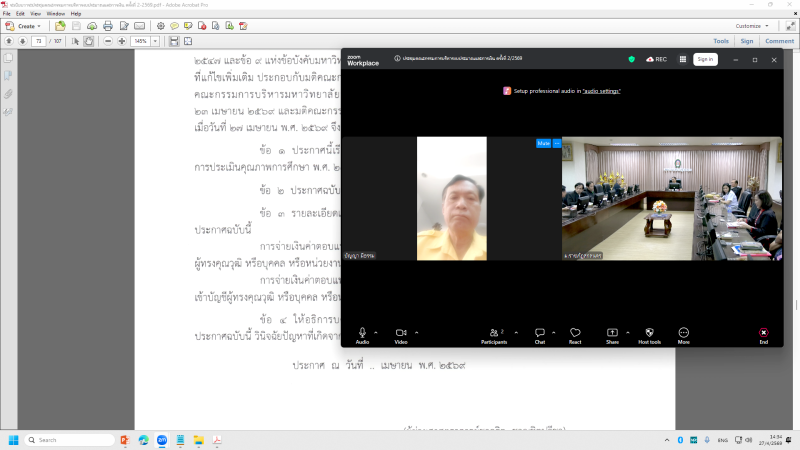Open the Attachments paperclip panel in Acrobat
This screenshot has height=450, width=800.
pyautogui.click(x=9, y=94)
